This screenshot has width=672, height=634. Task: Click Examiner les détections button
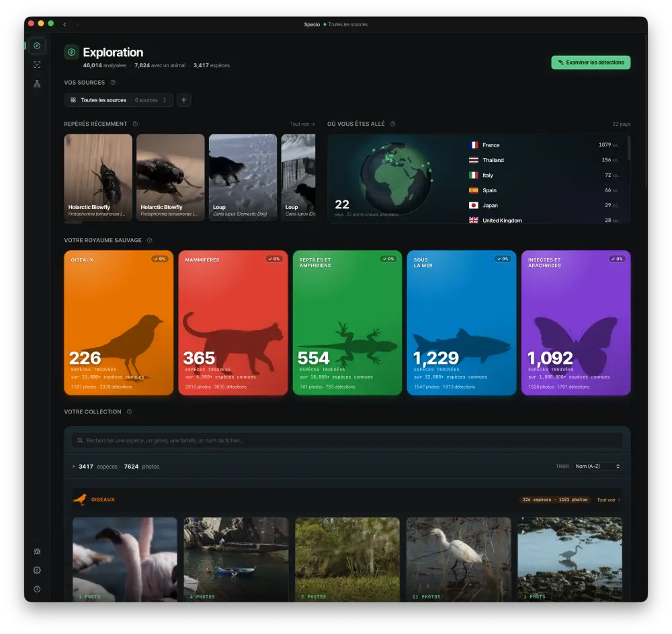591,63
